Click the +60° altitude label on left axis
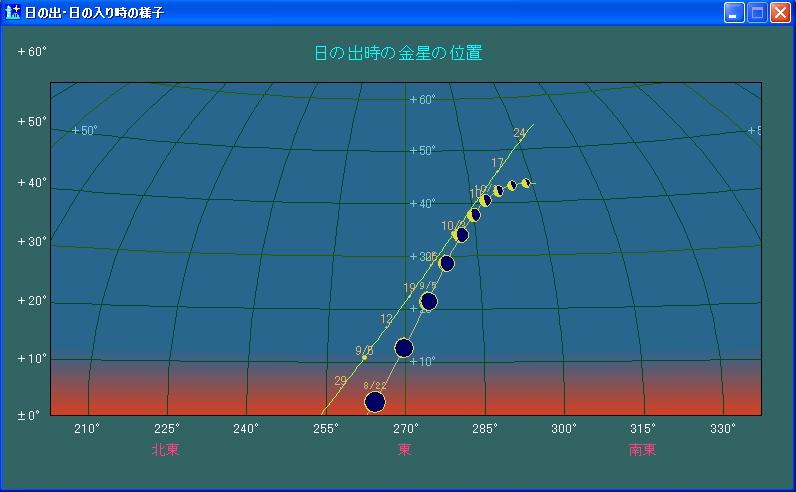796x492 pixels. coord(32,51)
